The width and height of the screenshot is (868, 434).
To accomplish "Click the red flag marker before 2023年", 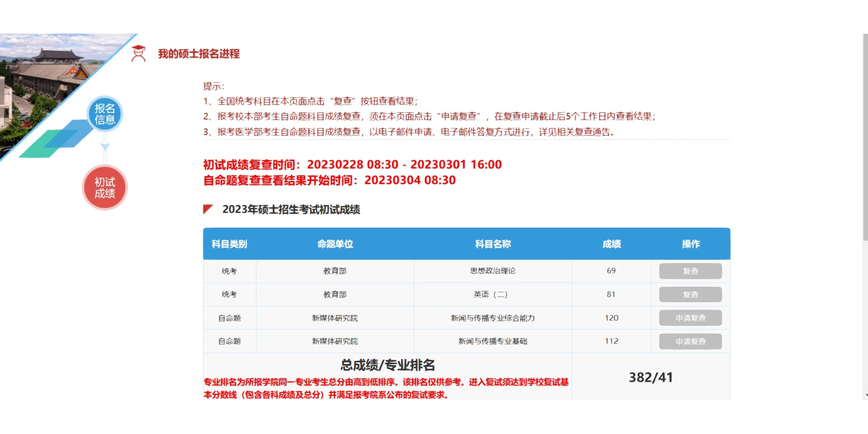I will pos(208,209).
